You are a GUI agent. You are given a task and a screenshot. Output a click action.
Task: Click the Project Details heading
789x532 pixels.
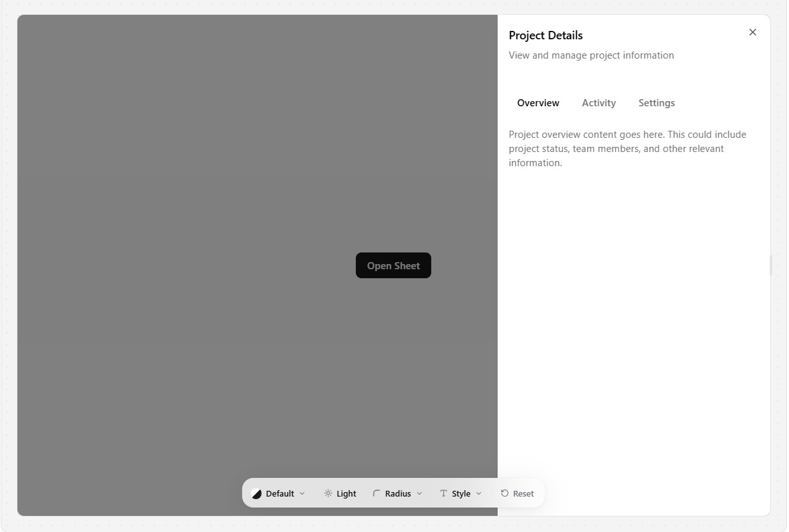click(545, 35)
